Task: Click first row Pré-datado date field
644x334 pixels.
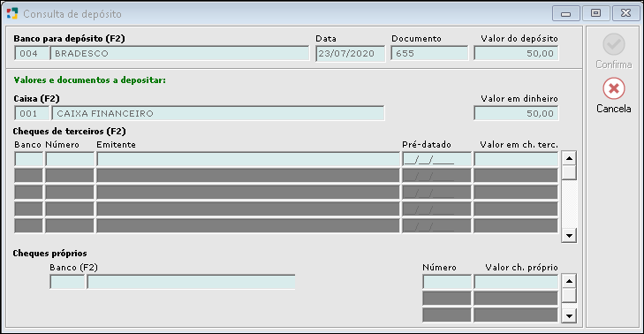Action: [x=436, y=159]
